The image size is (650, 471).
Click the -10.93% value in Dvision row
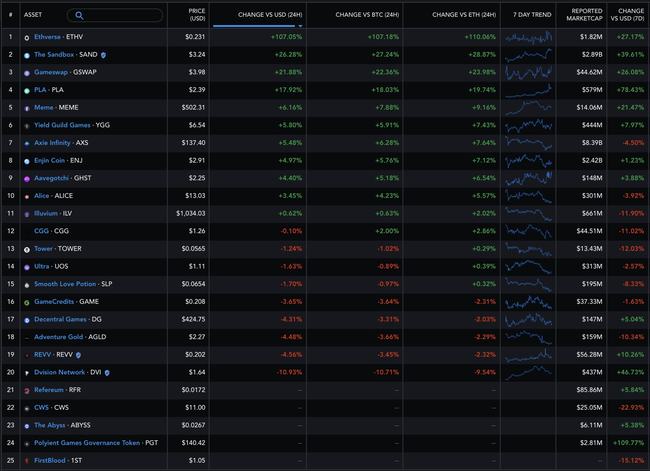[289, 372]
